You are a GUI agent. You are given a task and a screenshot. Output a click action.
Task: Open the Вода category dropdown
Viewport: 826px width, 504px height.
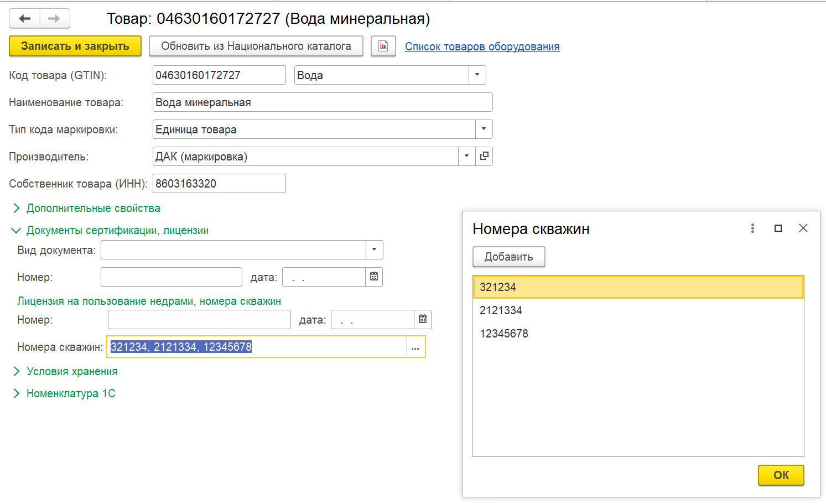click(477, 75)
